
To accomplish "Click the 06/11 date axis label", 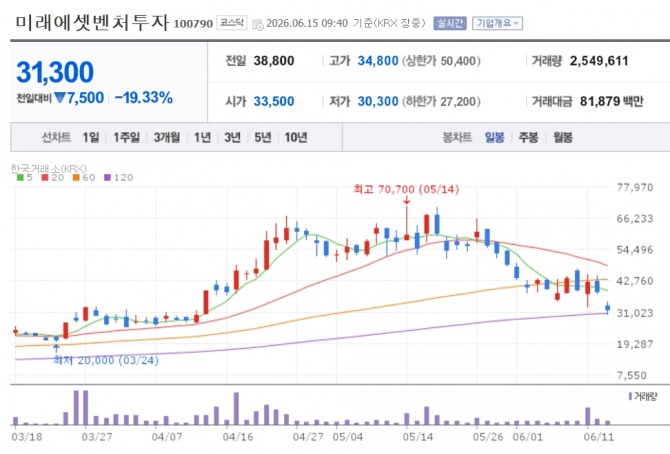I will click(598, 437).
